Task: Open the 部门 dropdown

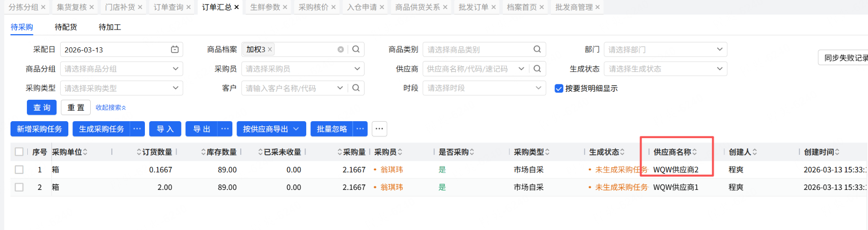Action: [x=665, y=50]
